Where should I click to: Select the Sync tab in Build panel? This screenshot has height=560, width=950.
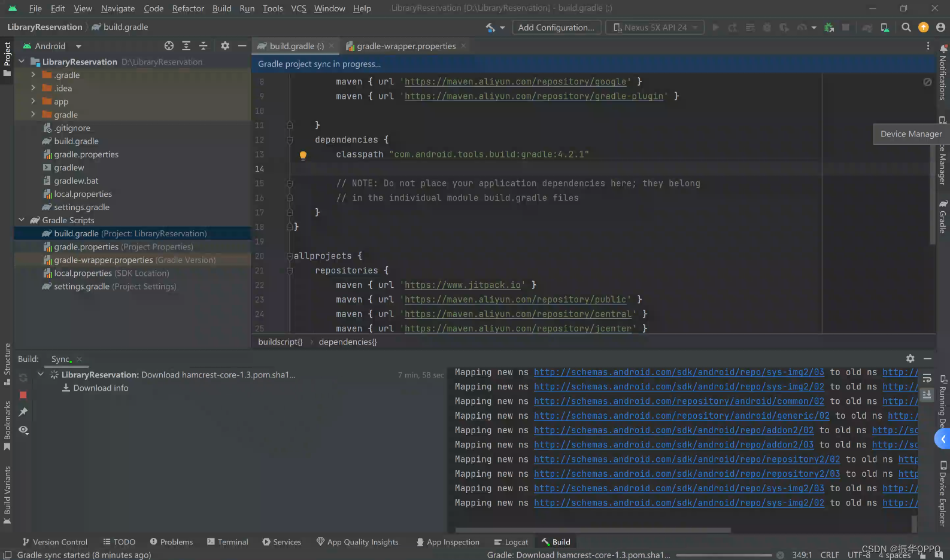coord(60,360)
